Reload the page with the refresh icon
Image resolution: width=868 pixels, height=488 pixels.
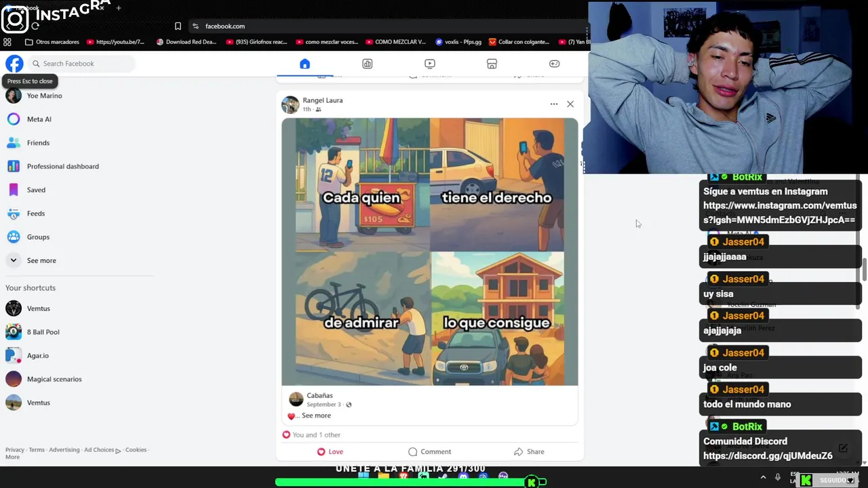(x=35, y=26)
